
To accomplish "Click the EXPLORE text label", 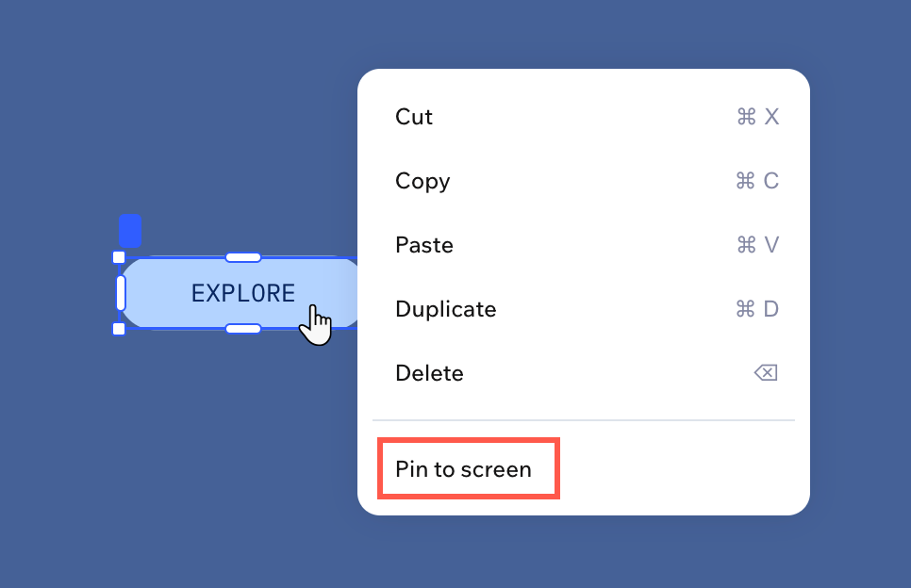I will [x=242, y=293].
